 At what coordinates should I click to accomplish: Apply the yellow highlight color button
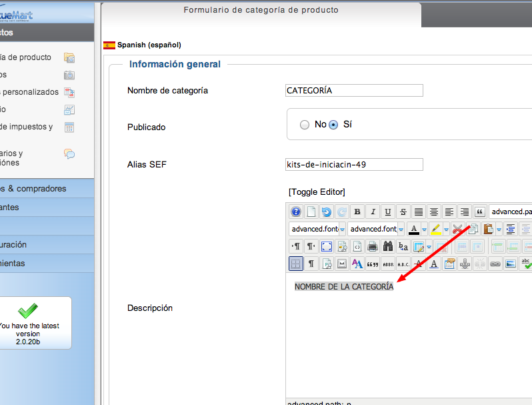pos(435,229)
